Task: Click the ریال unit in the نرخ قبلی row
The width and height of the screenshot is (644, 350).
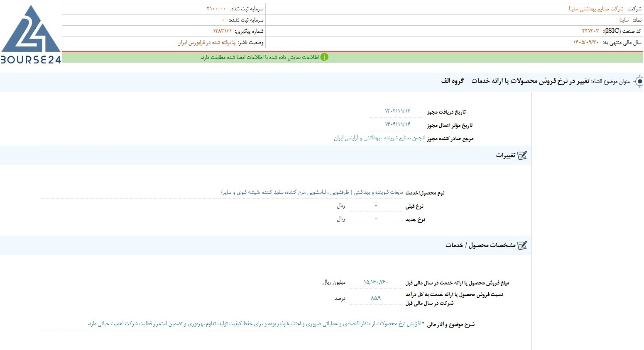Action: 341,206
